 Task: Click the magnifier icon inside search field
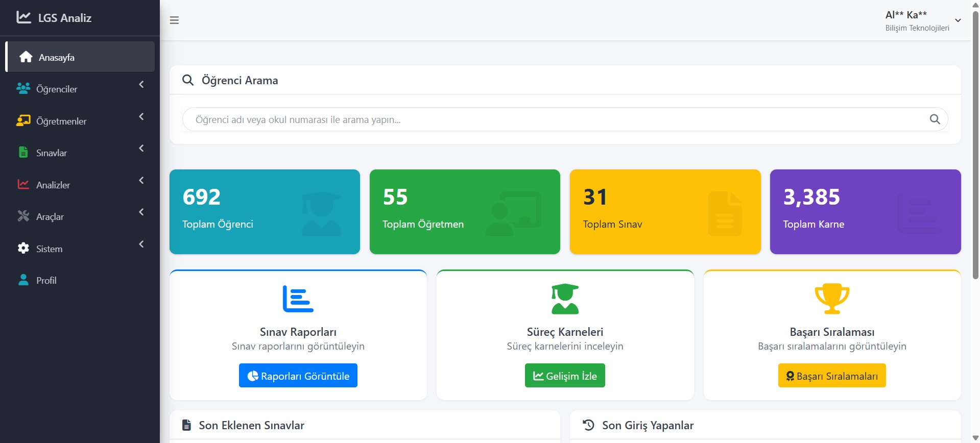point(935,119)
